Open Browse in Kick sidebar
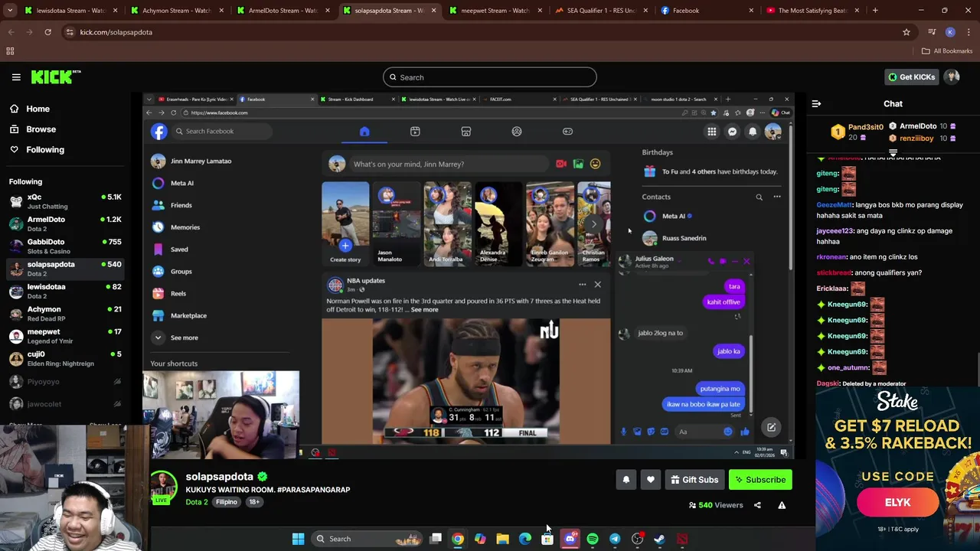Image resolution: width=980 pixels, height=551 pixels. pyautogui.click(x=41, y=129)
